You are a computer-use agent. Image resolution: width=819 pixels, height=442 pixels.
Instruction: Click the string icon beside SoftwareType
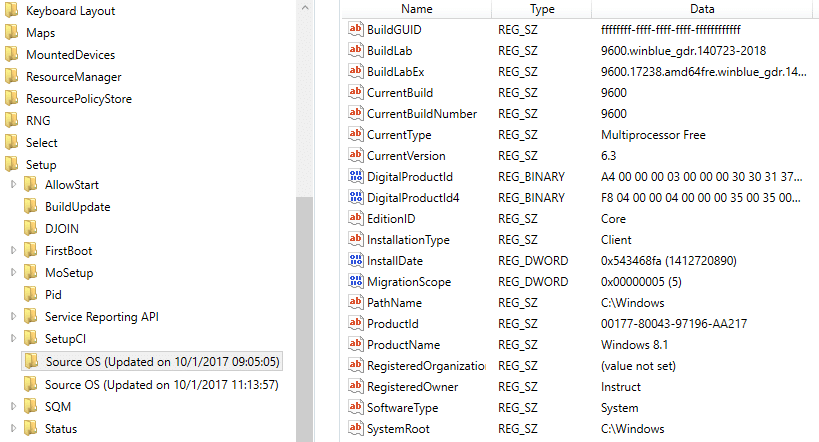tap(356, 408)
